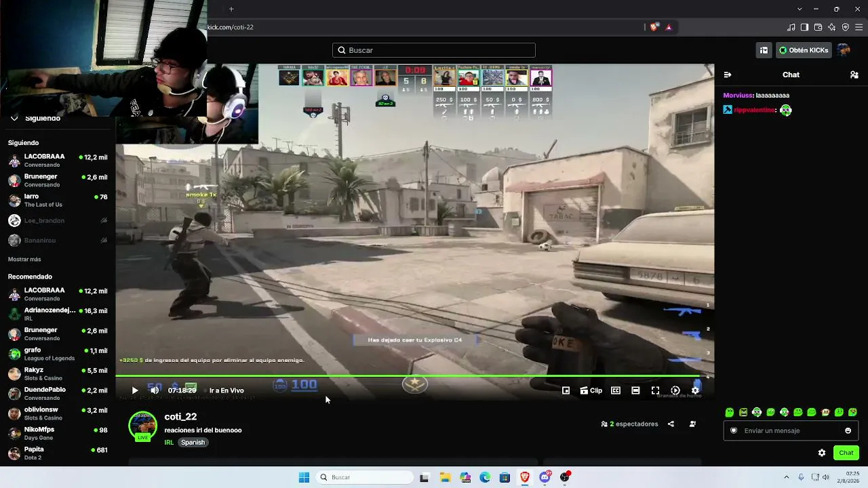The height and width of the screenshot is (488, 868).
Task: Select the IRL category link
Action: (x=169, y=443)
